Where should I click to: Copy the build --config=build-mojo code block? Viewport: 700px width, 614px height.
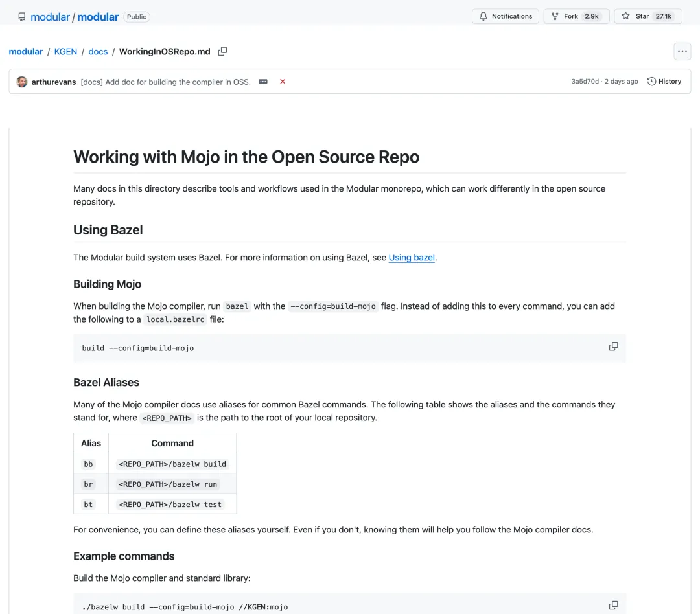tap(613, 347)
